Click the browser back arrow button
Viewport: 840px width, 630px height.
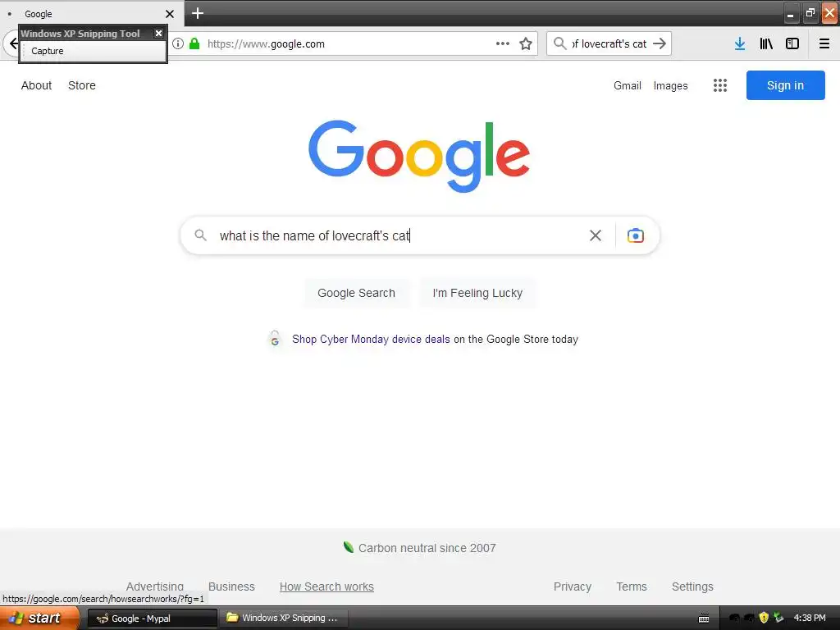[x=13, y=43]
